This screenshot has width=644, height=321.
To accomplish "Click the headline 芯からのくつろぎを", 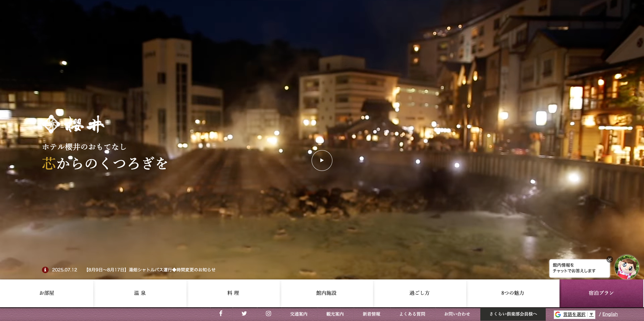I will coord(105,163).
